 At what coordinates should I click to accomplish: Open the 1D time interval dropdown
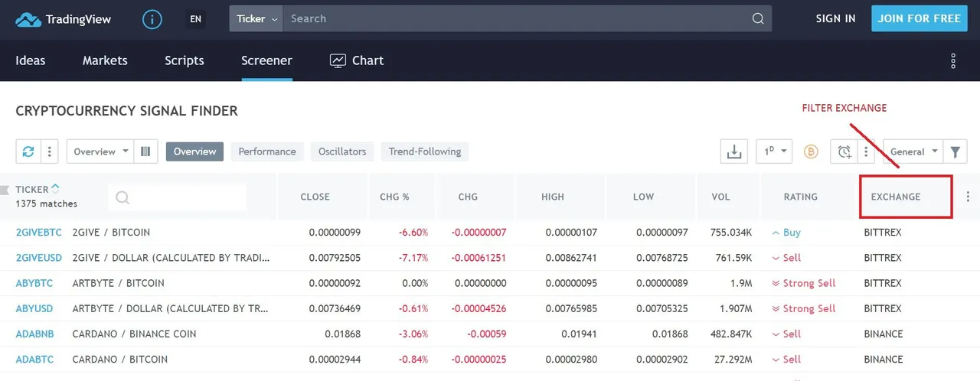point(774,151)
